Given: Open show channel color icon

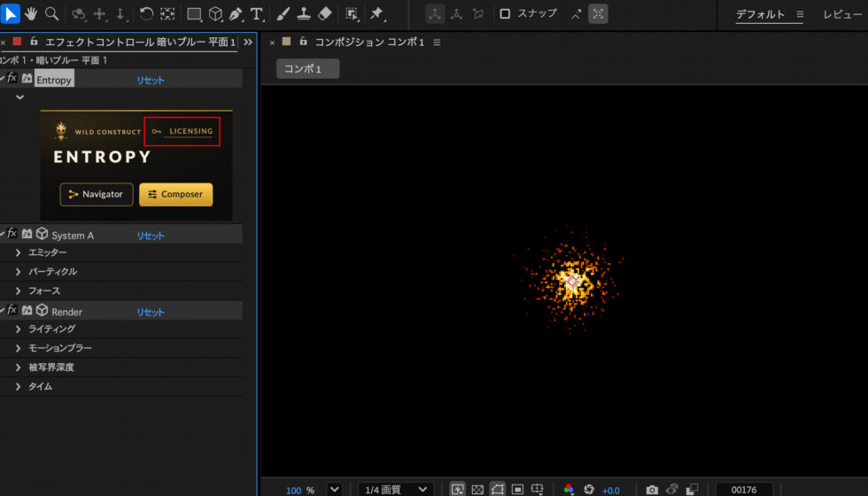Looking at the screenshot, I should click(569, 489).
